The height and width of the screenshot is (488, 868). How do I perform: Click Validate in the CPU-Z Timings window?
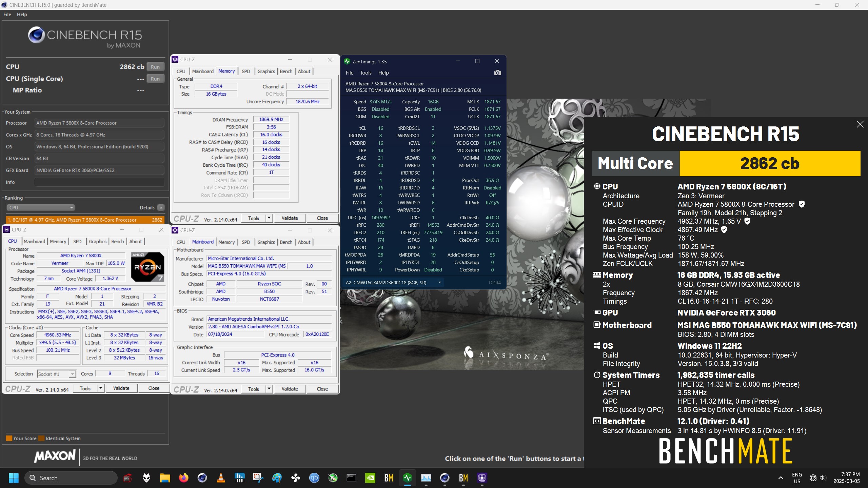tap(290, 218)
